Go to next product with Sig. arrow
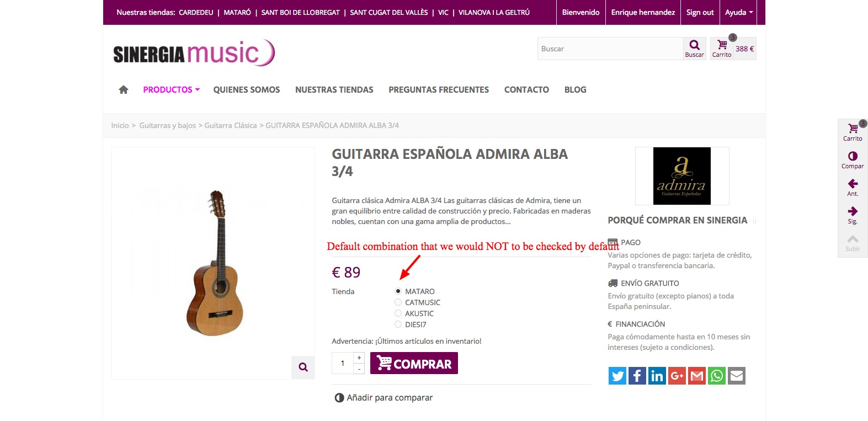The height and width of the screenshot is (421, 868). pos(853,215)
